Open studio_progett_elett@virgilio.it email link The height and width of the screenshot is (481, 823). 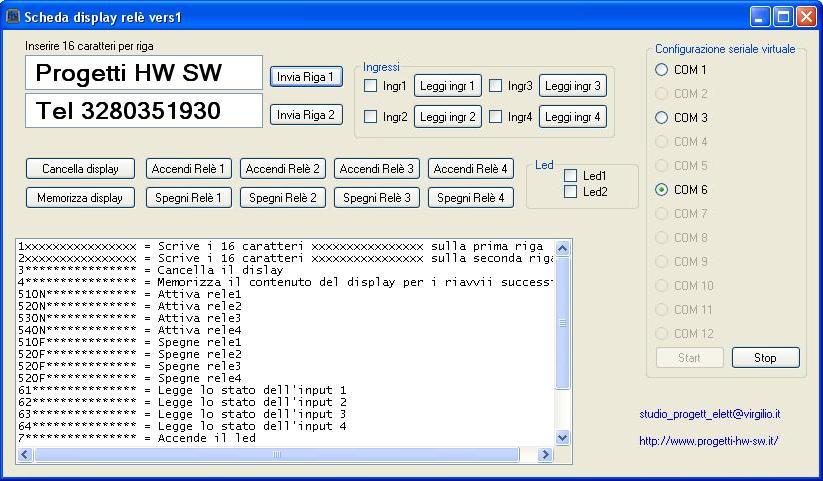710,414
